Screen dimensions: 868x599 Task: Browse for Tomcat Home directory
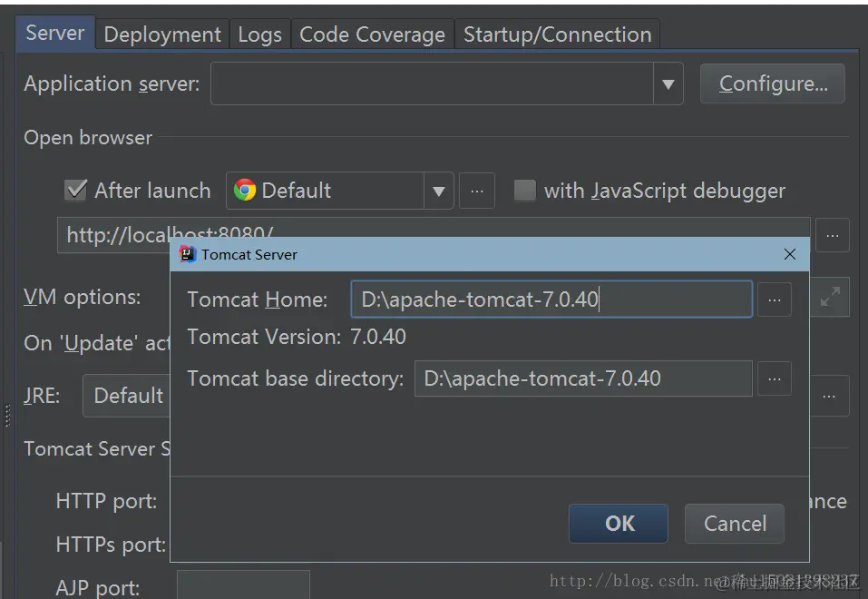[774, 299]
